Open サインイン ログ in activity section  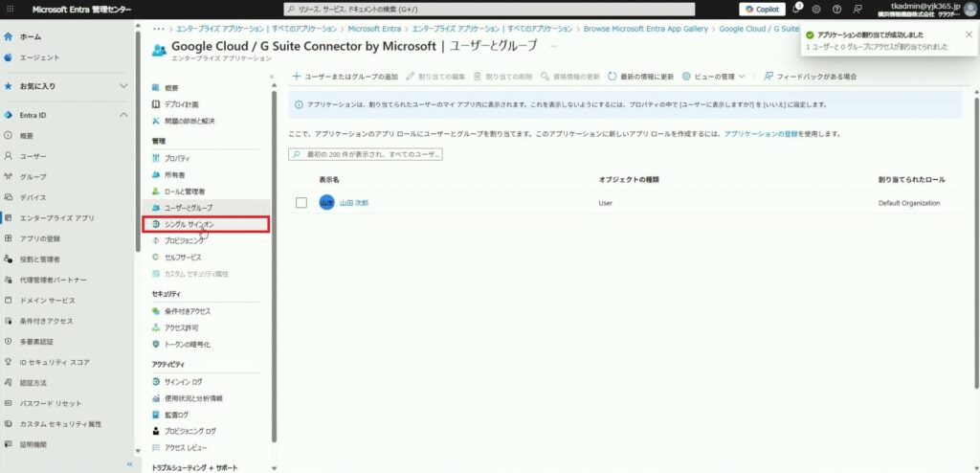coord(183,382)
